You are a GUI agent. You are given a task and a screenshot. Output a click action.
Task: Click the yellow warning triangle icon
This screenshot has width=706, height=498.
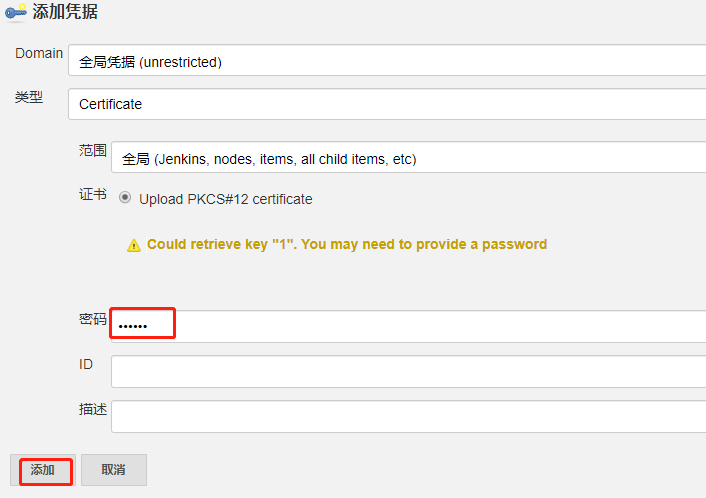pyautogui.click(x=134, y=245)
